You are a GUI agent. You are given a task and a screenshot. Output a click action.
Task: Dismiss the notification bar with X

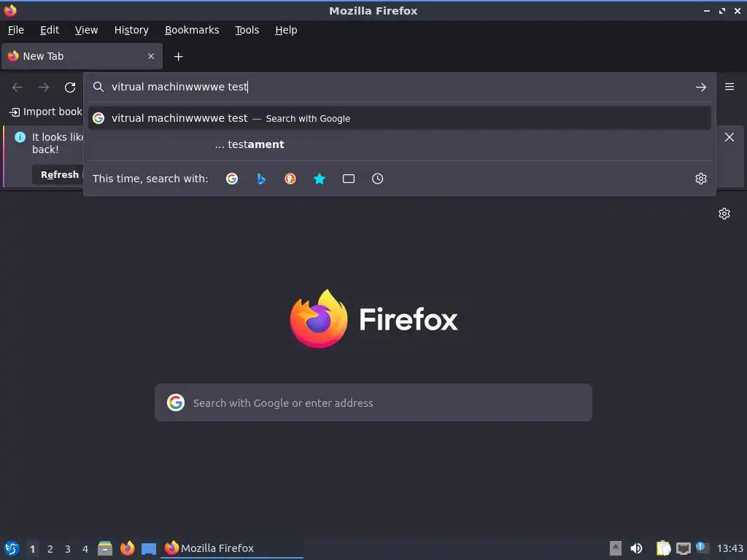point(729,137)
